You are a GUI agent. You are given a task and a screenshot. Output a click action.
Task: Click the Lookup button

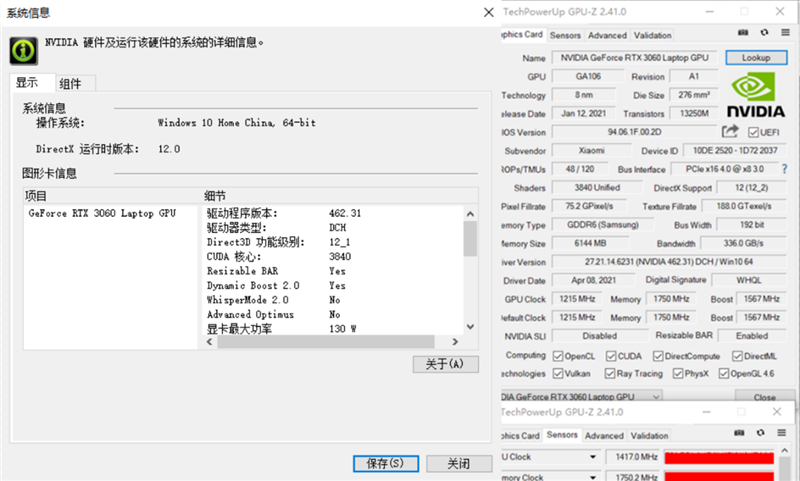point(756,58)
